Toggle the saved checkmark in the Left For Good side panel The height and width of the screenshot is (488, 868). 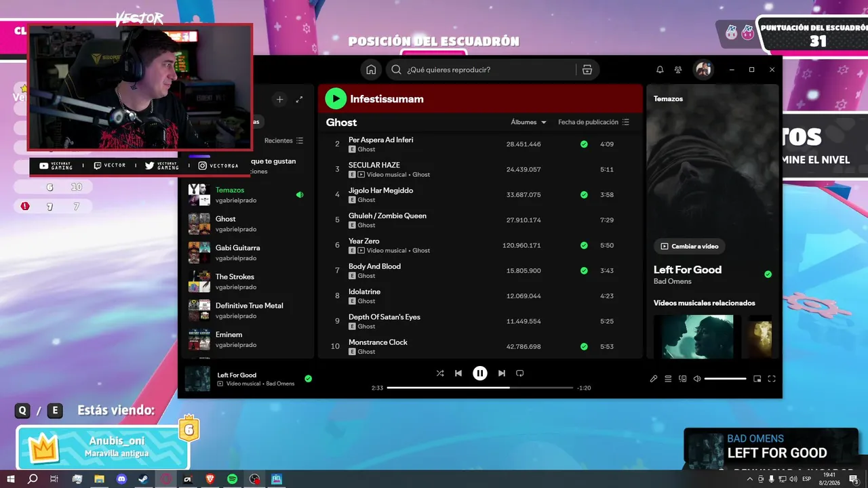(768, 274)
